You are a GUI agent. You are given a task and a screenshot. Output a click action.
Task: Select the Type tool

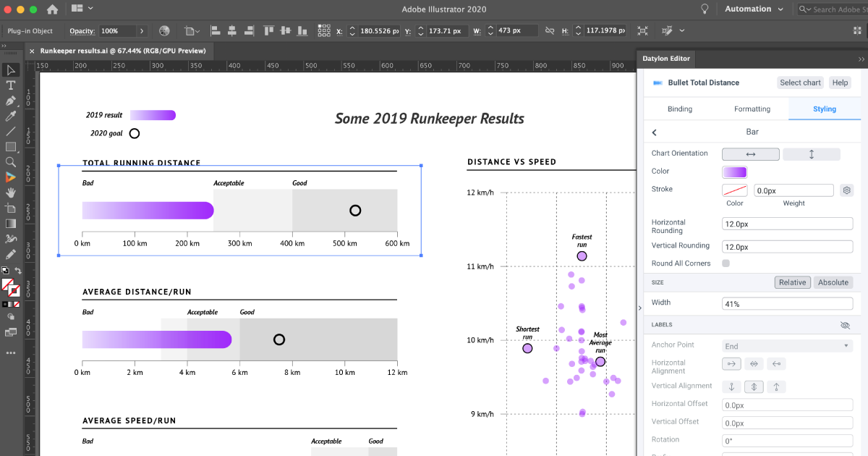tap(11, 85)
